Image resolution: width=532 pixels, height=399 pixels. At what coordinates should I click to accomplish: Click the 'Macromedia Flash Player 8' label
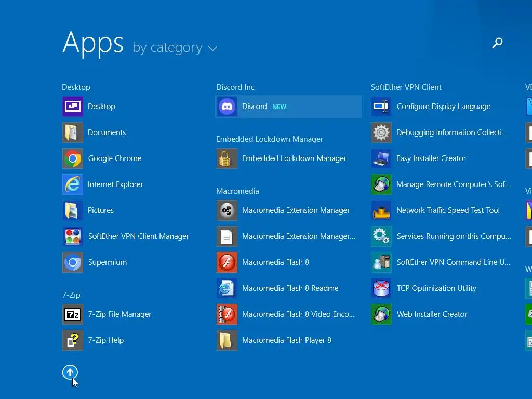click(287, 340)
